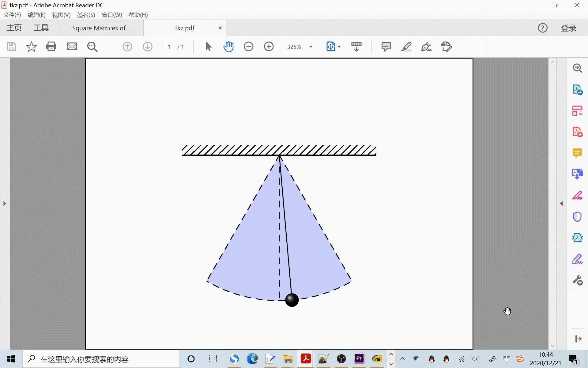
Task: Switch to the Square Matrices of tab
Action: pyautogui.click(x=102, y=28)
